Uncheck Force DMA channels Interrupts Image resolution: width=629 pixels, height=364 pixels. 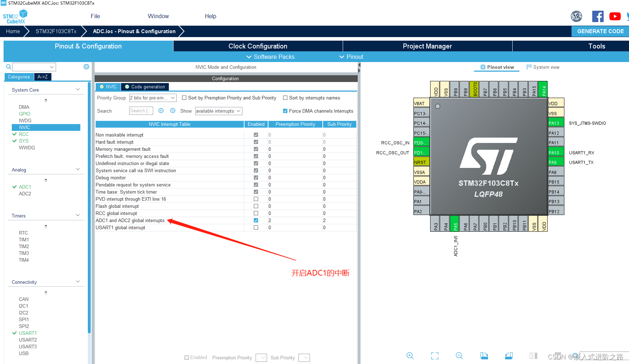pyautogui.click(x=285, y=111)
